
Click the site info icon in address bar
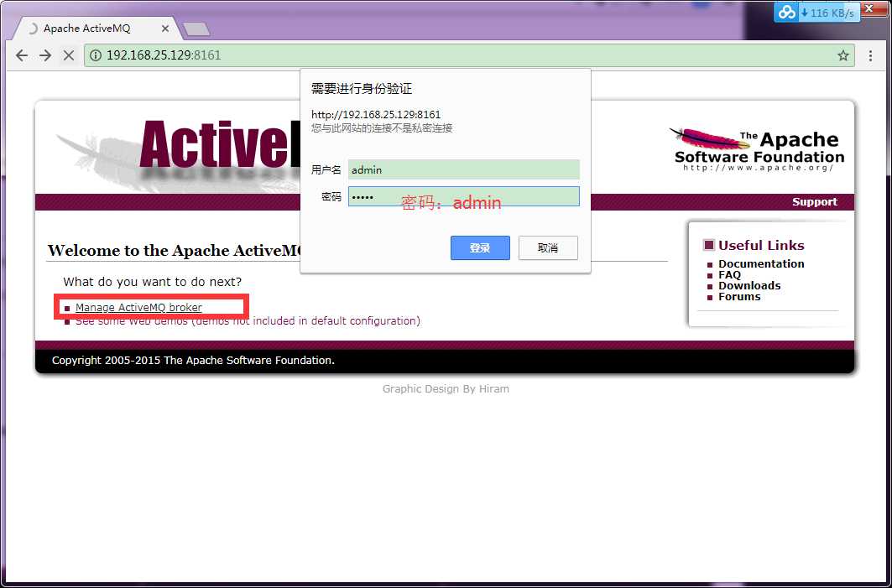tap(96, 55)
